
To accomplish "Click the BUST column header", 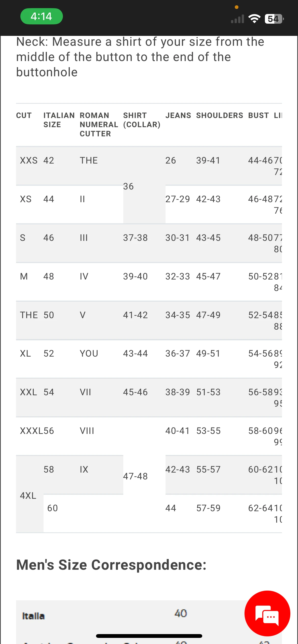I will 258,115.
